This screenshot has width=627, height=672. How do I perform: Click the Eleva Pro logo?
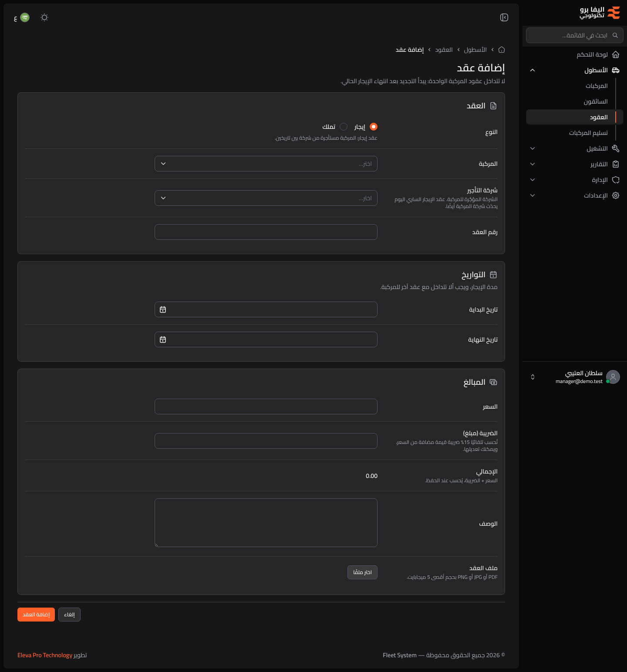[x=600, y=13]
